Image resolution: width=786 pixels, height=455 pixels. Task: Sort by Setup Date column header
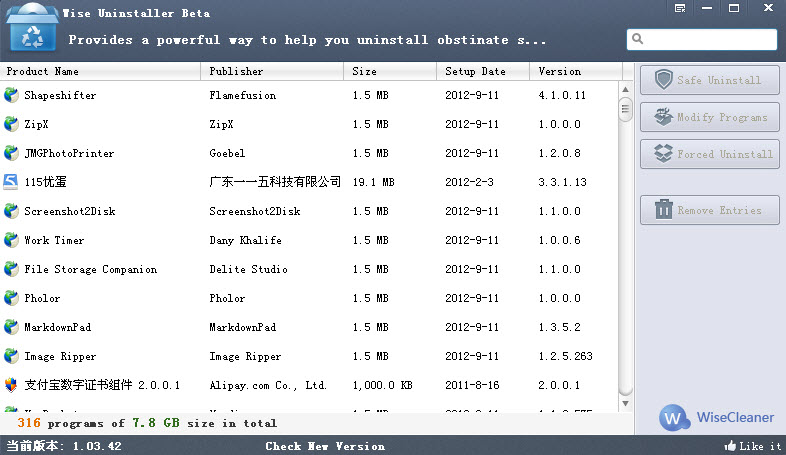coord(483,71)
